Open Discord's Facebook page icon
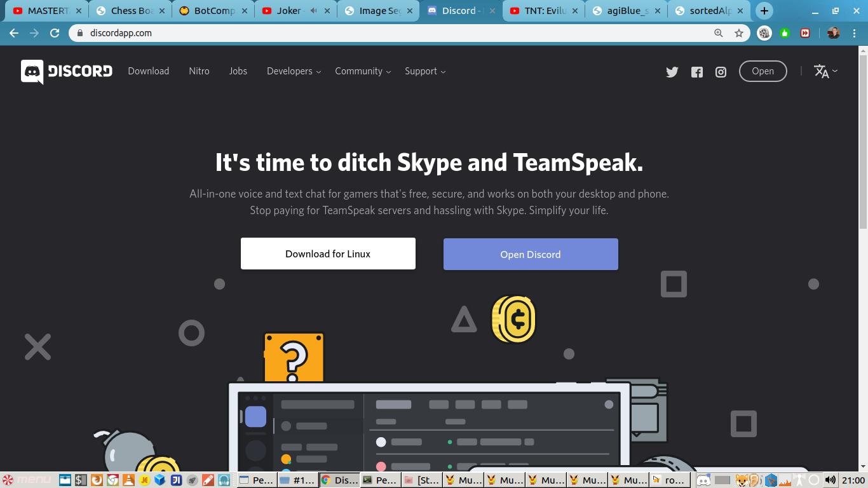The height and width of the screenshot is (488, 868). point(697,72)
